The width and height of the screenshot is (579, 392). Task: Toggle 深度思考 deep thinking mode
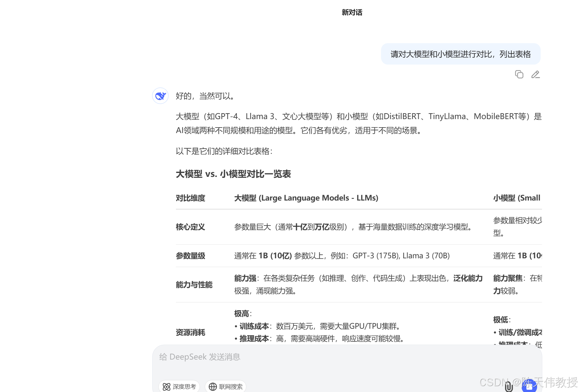click(179, 386)
